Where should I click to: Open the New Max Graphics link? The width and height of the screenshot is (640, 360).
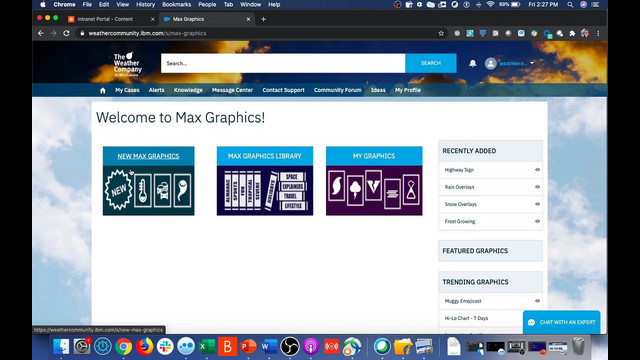click(x=148, y=156)
